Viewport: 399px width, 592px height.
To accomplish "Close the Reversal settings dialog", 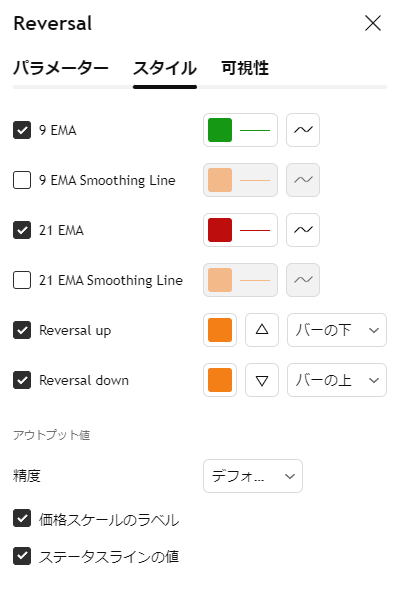I will click(x=373, y=23).
